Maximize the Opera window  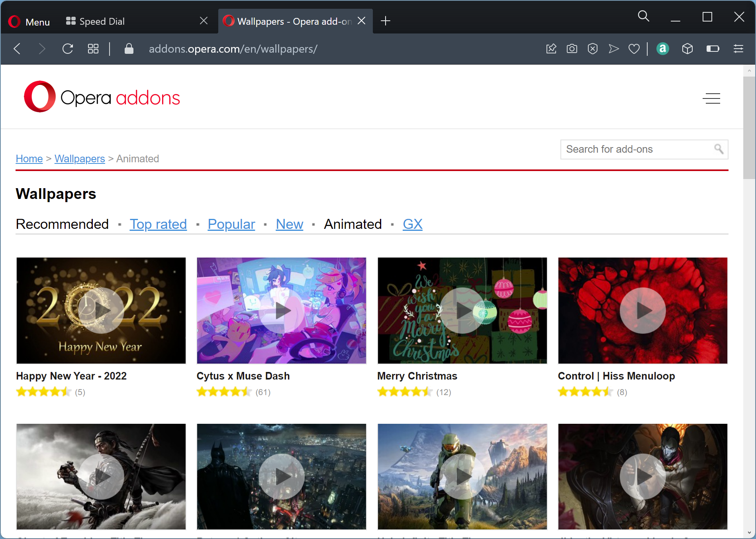(707, 17)
